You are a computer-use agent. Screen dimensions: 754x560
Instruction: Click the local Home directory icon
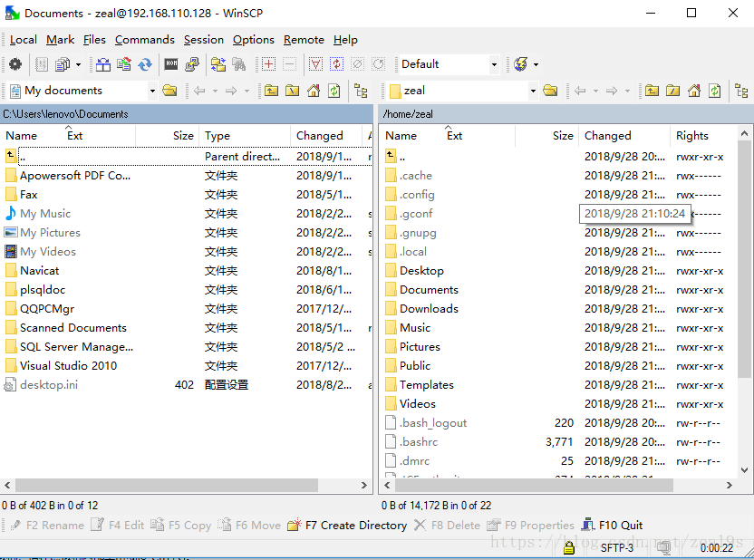pyautogui.click(x=314, y=91)
